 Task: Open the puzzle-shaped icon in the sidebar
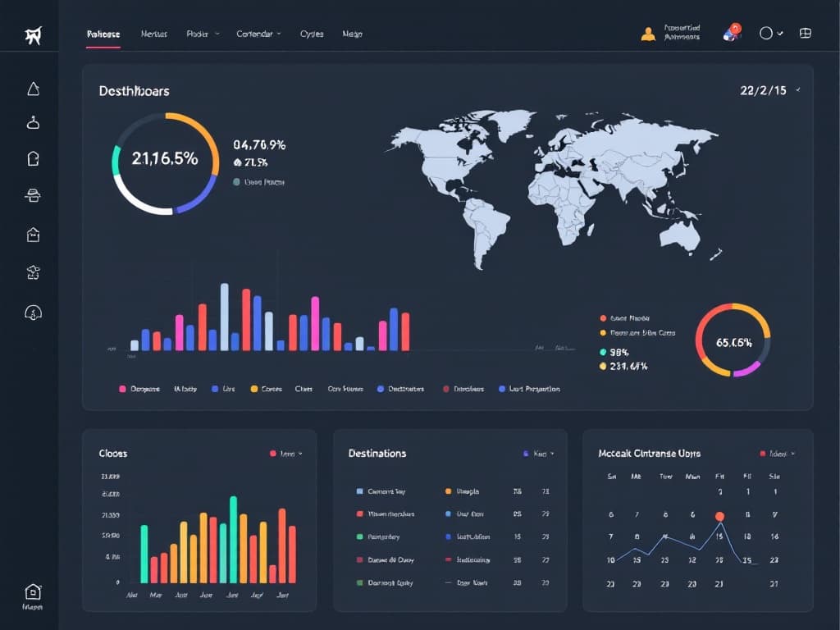pos(33,272)
